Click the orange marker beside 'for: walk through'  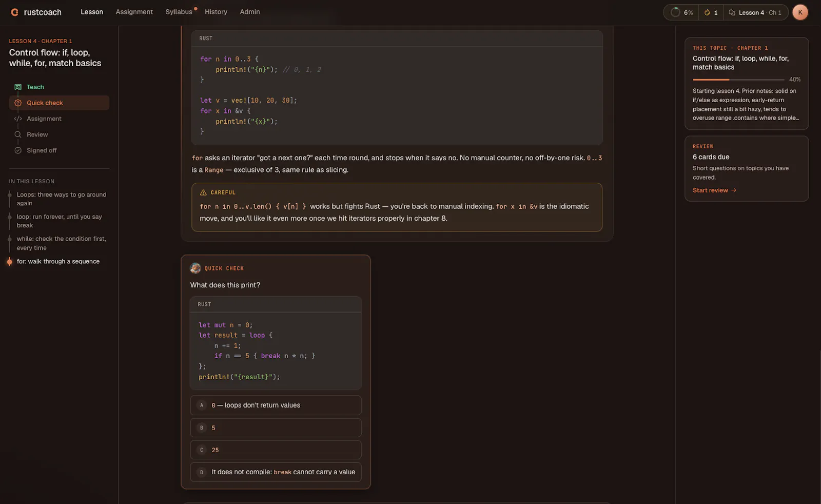[10, 262]
